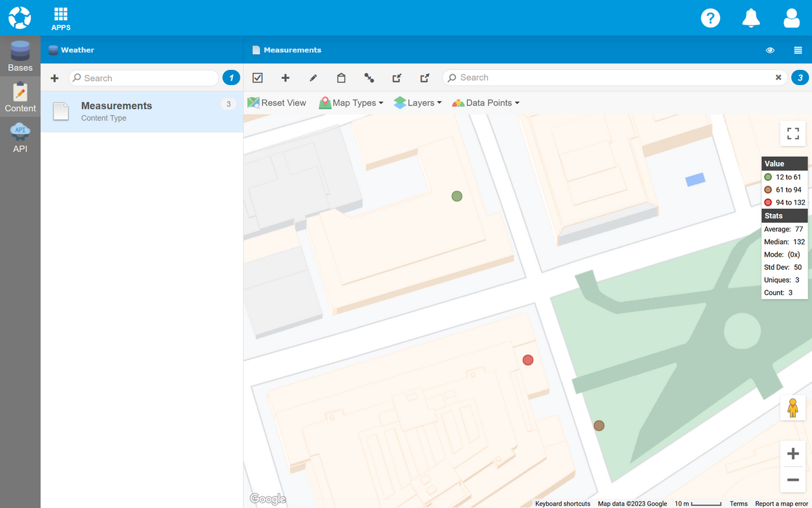
Task: Toggle the eye visibility icon in Measurements header
Action: click(x=770, y=50)
